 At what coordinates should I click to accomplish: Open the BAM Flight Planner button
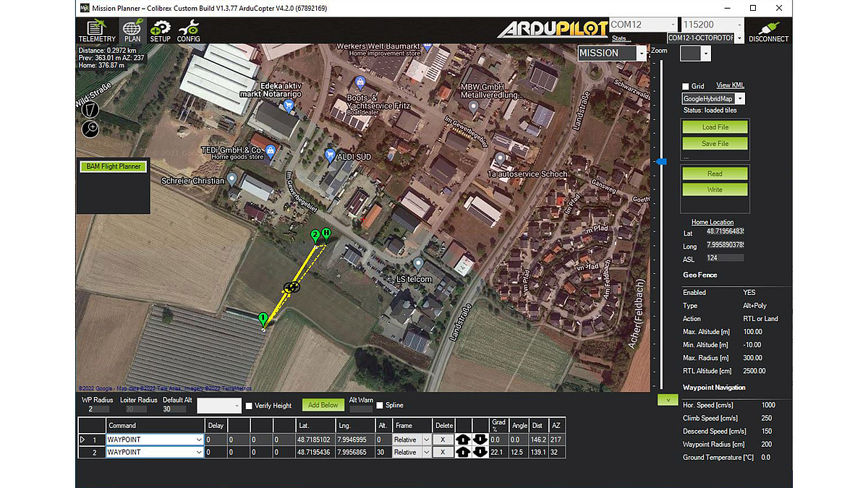(x=113, y=167)
